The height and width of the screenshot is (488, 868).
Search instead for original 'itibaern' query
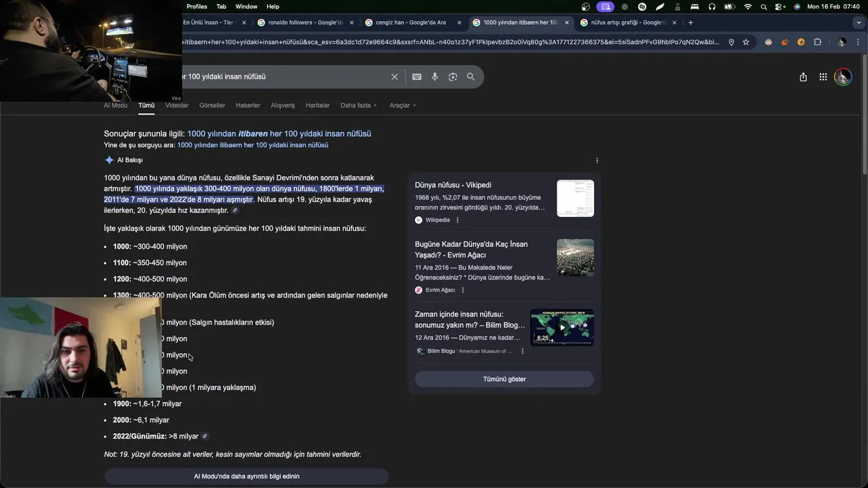point(252,145)
